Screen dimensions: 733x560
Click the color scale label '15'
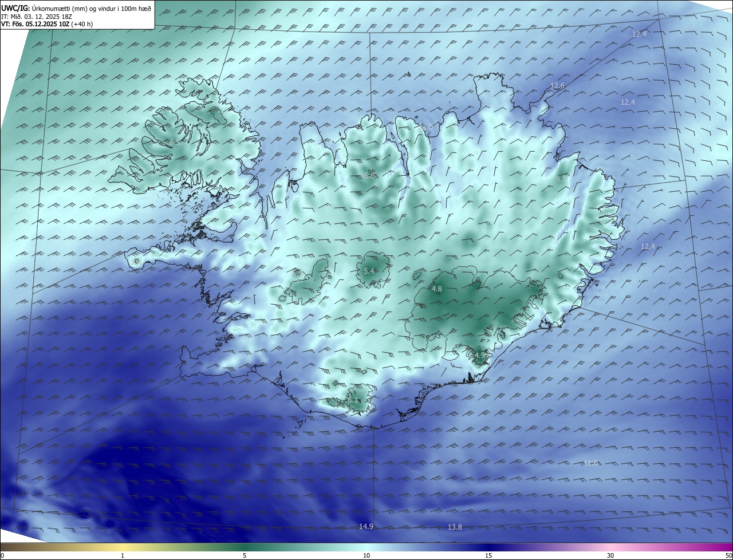click(x=488, y=555)
